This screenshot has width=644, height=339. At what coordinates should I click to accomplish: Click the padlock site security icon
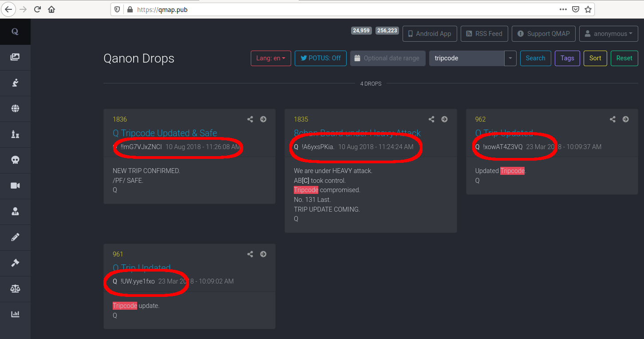tap(130, 9)
